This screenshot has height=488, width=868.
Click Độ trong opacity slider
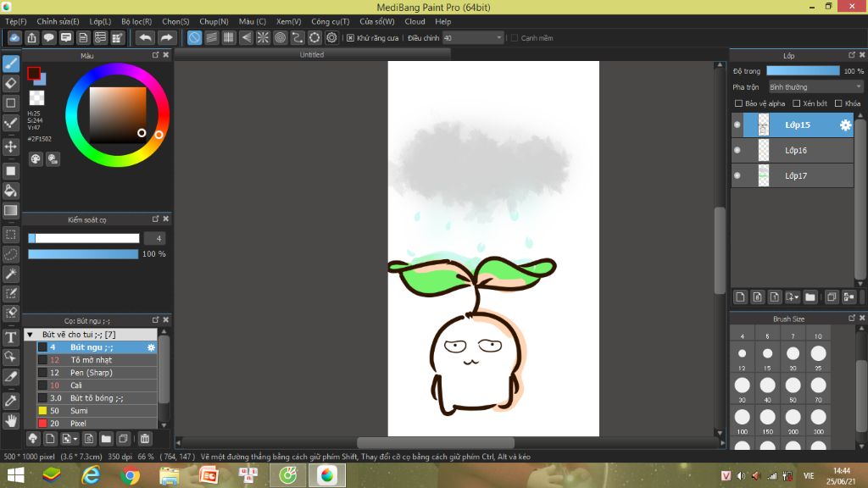tap(803, 71)
